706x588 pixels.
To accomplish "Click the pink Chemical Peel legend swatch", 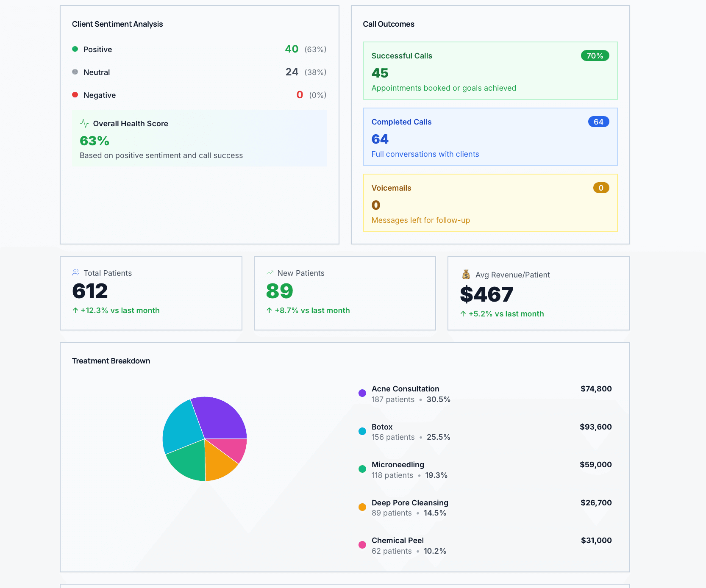I will click(362, 545).
